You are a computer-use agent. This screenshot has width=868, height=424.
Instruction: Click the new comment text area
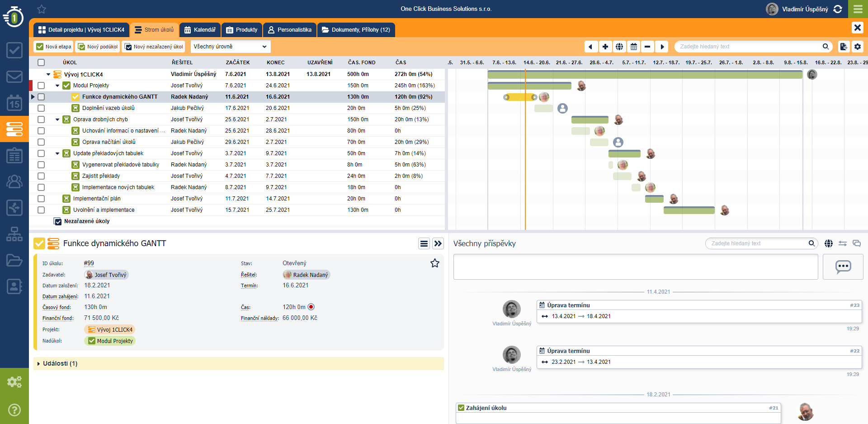click(x=636, y=267)
